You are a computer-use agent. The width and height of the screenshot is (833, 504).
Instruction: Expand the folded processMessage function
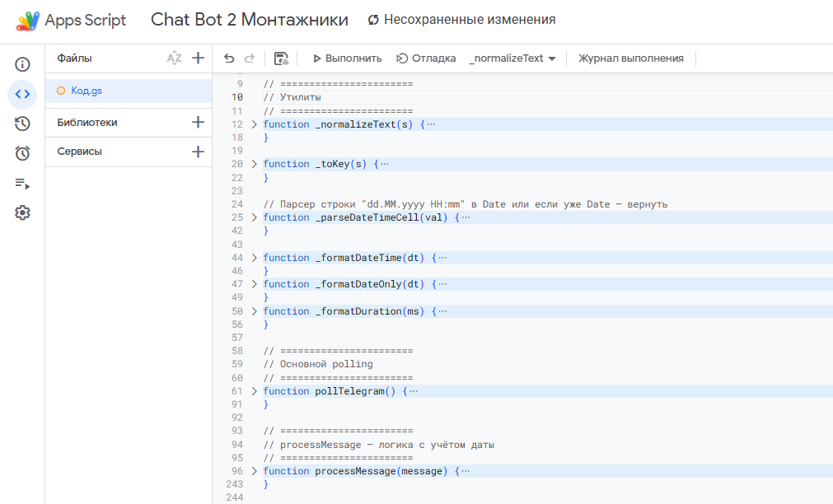point(254,471)
